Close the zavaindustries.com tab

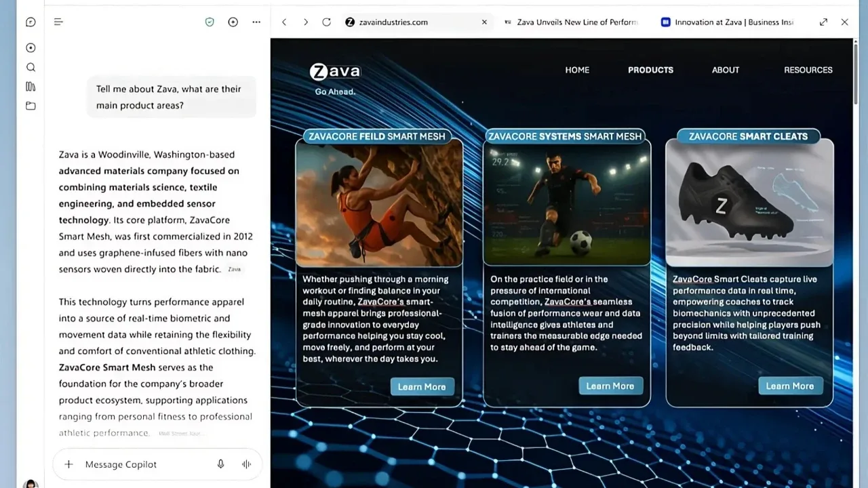click(484, 22)
